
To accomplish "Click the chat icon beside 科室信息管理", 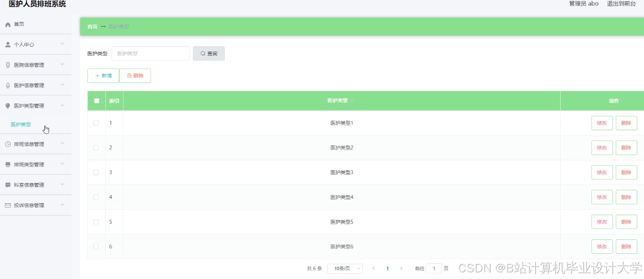I will [x=8, y=185].
